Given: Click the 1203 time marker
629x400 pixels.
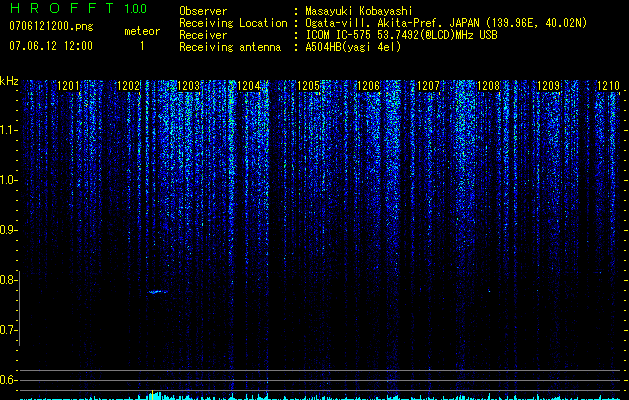Looking at the screenshot, I should 188,85.
